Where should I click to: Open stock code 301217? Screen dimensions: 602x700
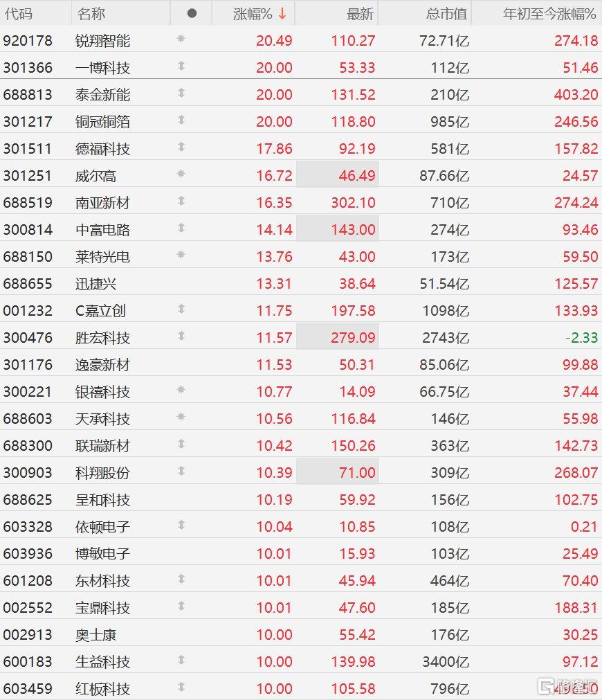28,121
